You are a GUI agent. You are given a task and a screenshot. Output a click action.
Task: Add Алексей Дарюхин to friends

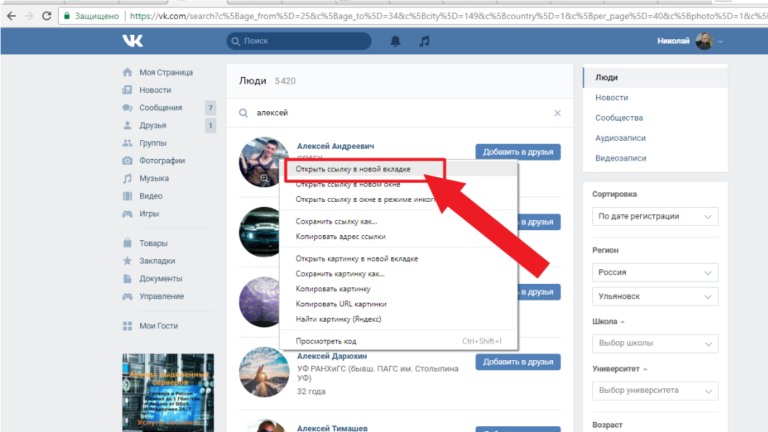518,362
